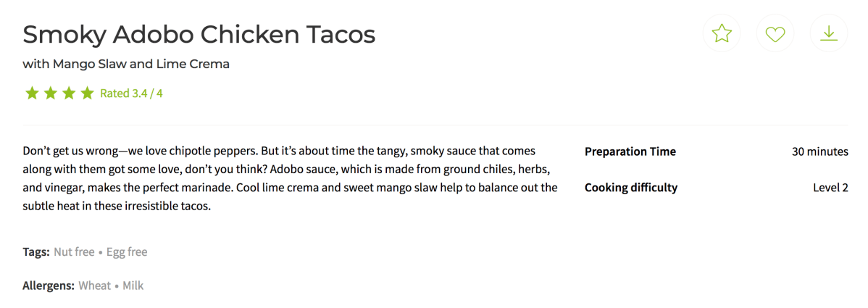
Task: Click the fourth green rating star
Action: [87, 93]
